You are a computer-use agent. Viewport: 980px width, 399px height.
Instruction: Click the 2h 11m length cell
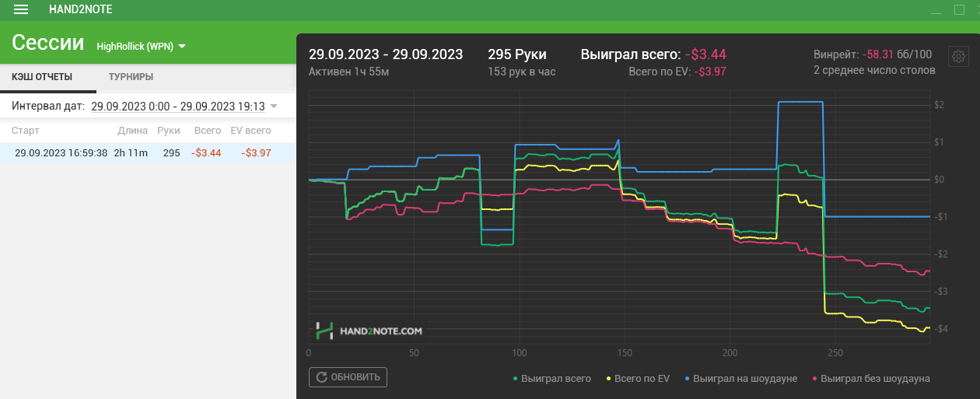coord(131,153)
